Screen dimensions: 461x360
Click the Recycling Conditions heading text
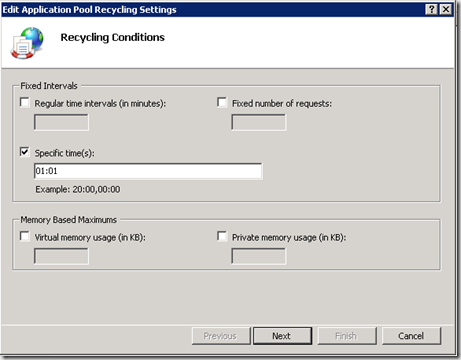pyautogui.click(x=113, y=37)
